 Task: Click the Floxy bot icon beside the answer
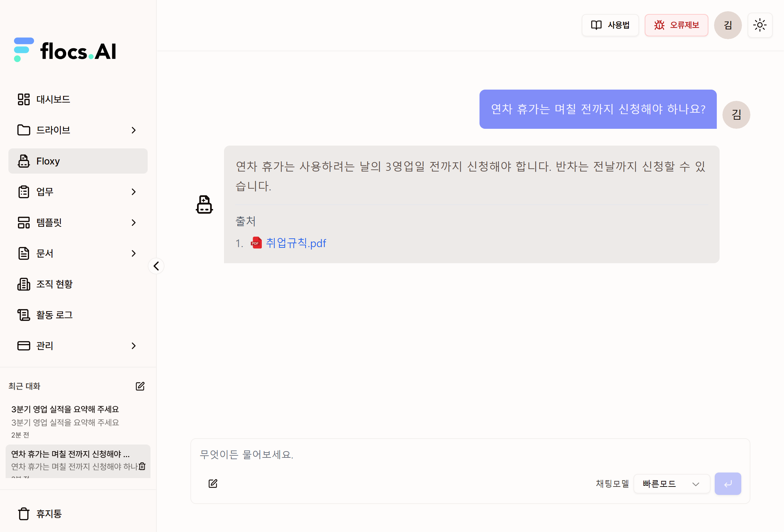[x=204, y=204]
